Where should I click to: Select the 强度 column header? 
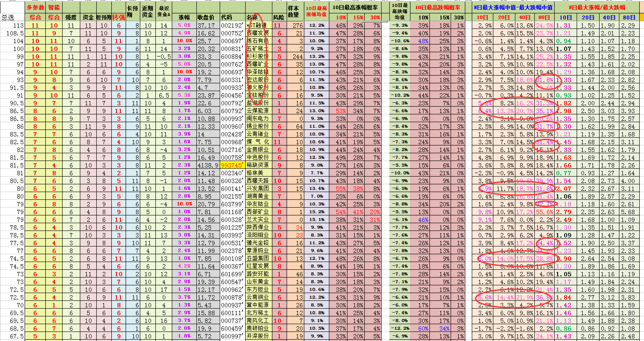tap(71, 17)
